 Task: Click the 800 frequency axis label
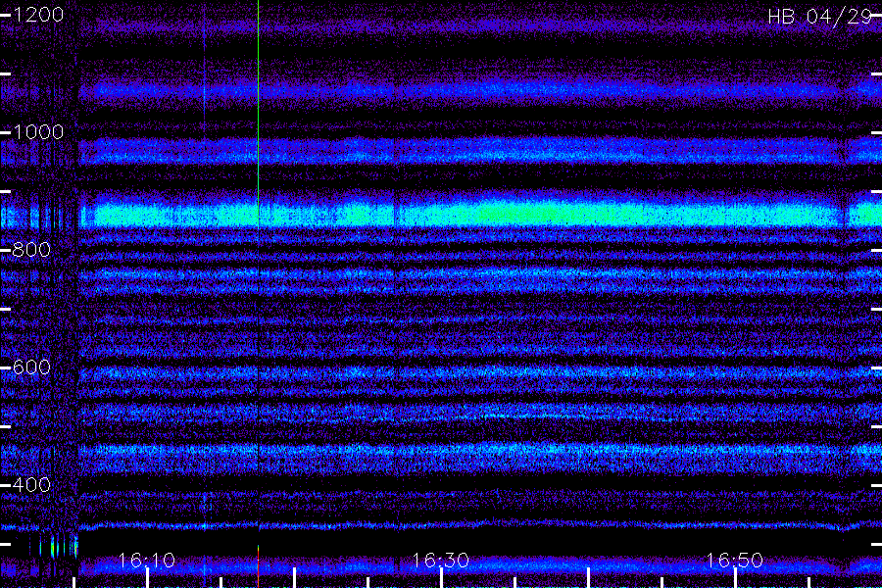[x=31, y=249]
